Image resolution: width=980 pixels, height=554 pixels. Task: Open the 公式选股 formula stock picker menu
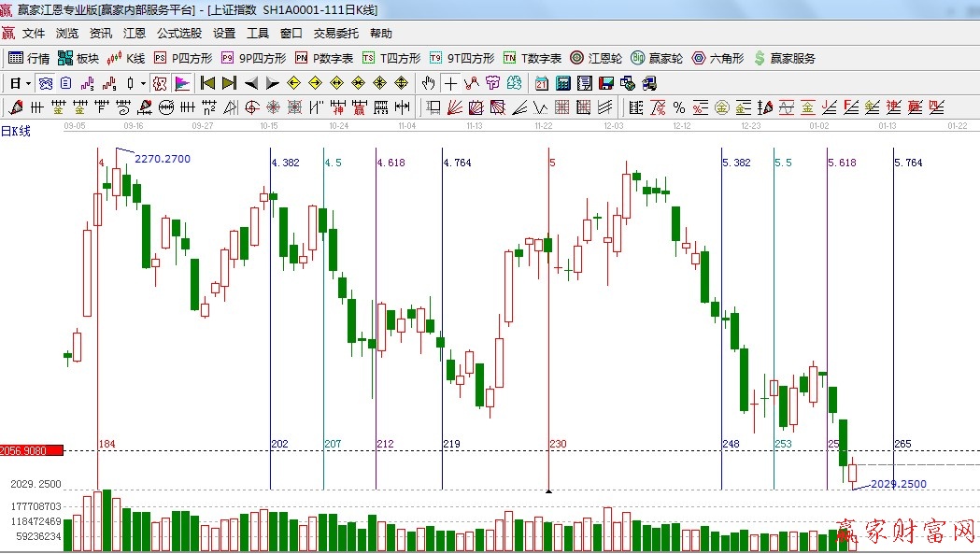click(178, 33)
